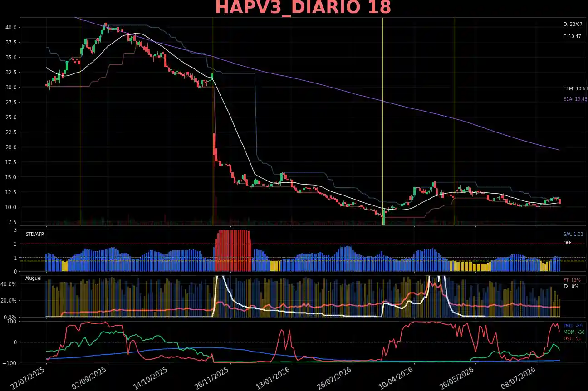This screenshot has height=391, width=588.
Task: Click the 'E1M: 10.63' moving average label
Action: pos(575,89)
